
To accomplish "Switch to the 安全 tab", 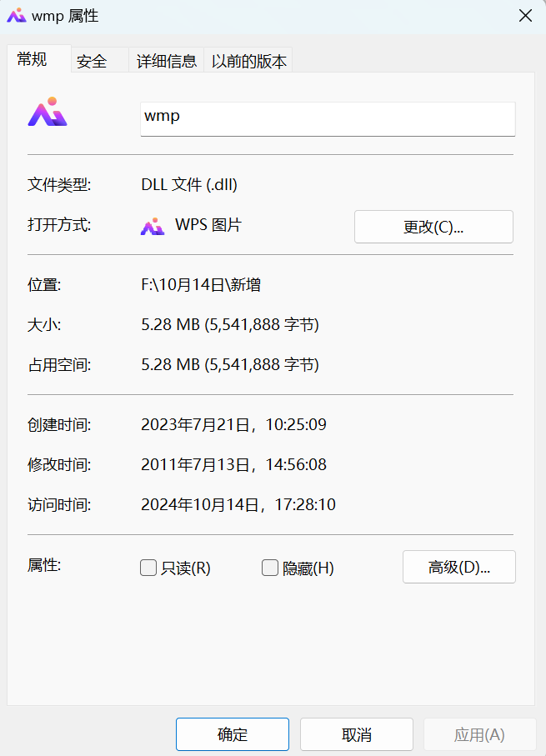I will click(92, 60).
